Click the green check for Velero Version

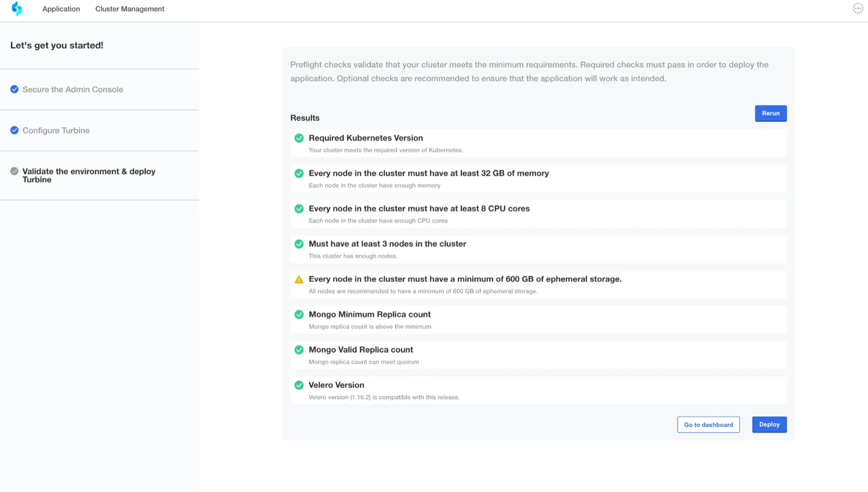(x=299, y=385)
